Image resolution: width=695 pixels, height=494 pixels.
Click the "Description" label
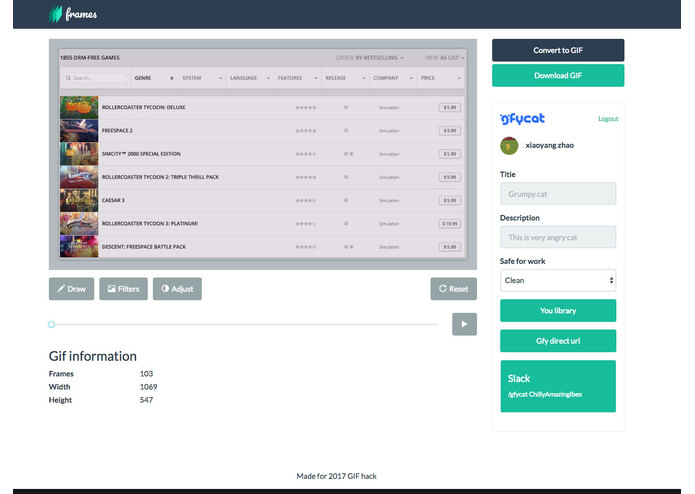pyautogui.click(x=519, y=218)
